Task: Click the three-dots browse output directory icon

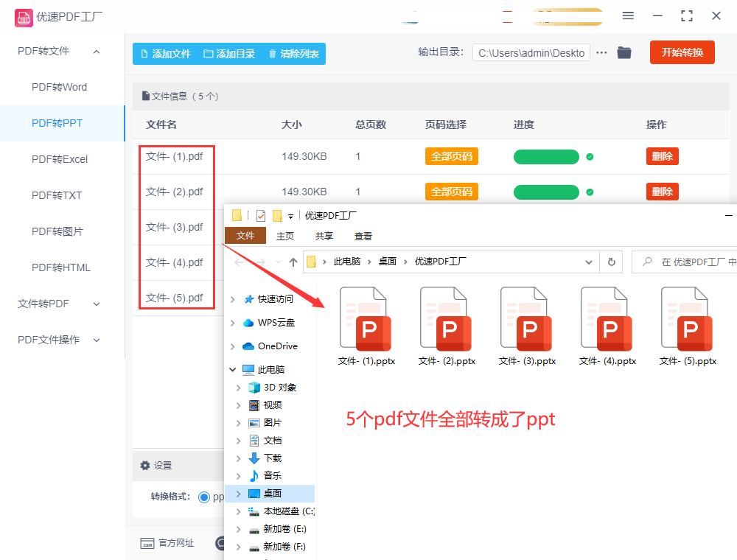Action: 601,53
